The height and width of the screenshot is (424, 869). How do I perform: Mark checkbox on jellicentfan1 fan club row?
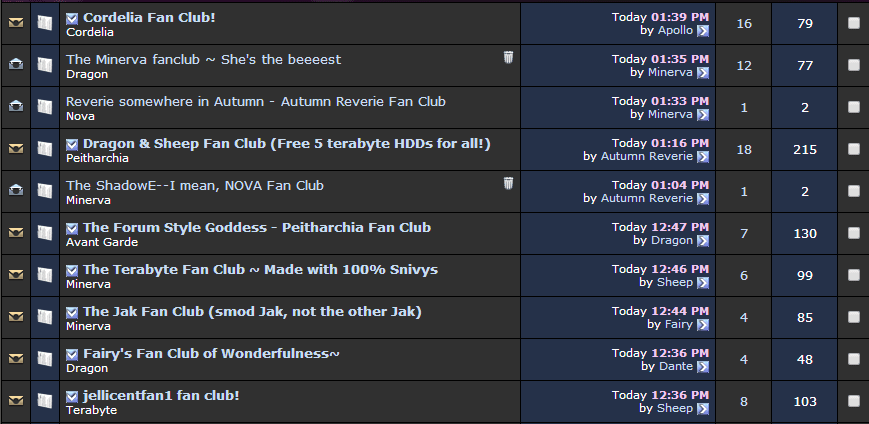853,402
